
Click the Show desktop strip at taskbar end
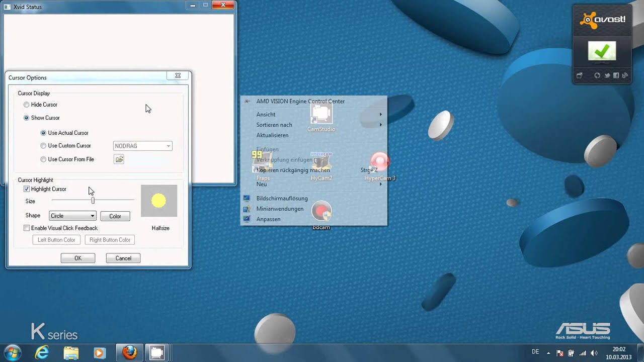(640, 353)
